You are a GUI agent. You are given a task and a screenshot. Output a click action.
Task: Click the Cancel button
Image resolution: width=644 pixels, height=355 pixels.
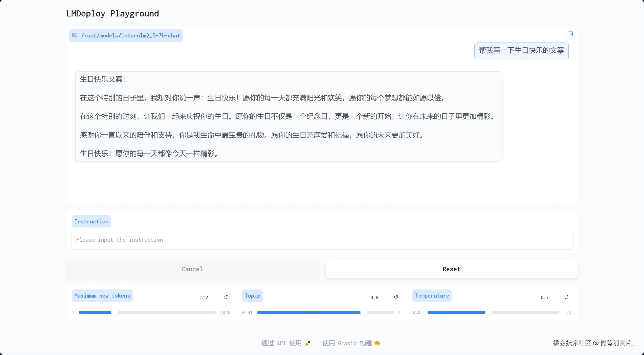(x=192, y=269)
